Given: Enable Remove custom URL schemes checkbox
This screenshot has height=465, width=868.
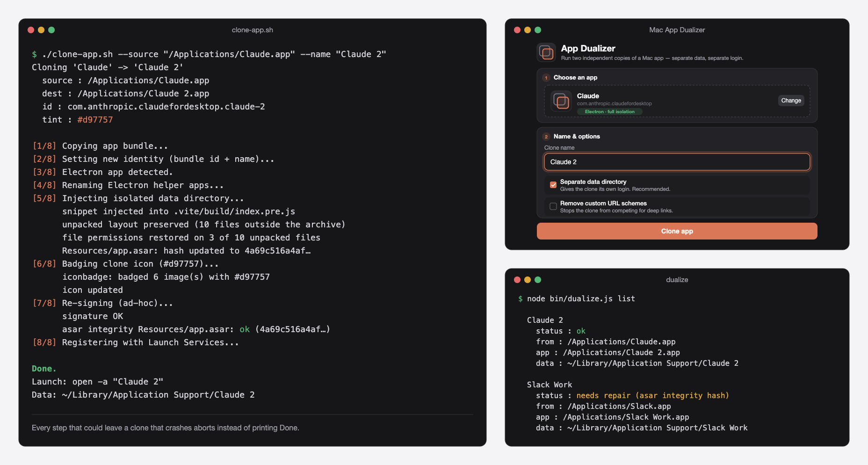Looking at the screenshot, I should click(x=553, y=206).
